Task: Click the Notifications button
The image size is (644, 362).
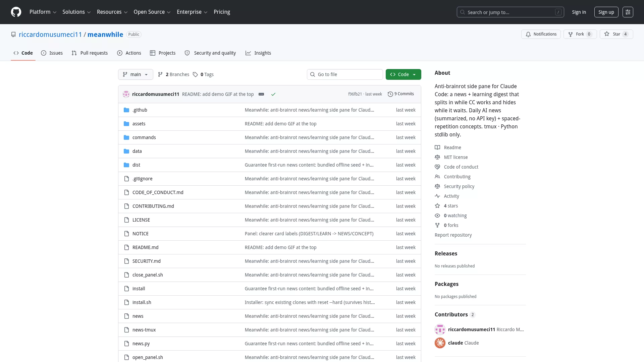Action: coord(541,34)
